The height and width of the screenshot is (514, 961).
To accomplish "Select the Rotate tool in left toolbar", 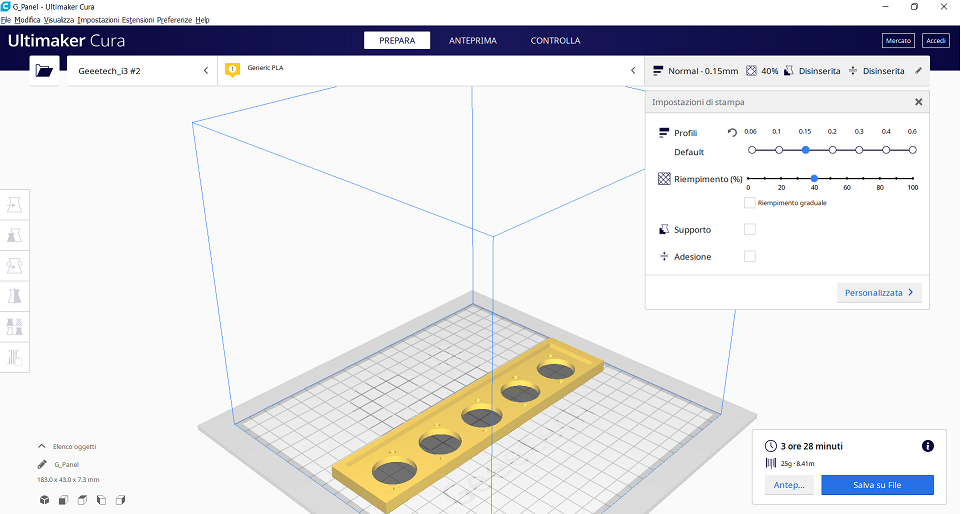I will pos(14,266).
